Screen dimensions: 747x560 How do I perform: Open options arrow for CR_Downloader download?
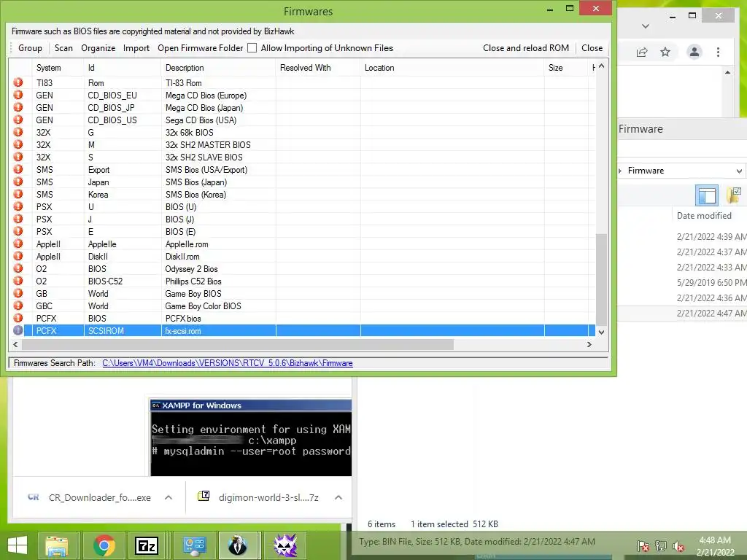[169, 497]
